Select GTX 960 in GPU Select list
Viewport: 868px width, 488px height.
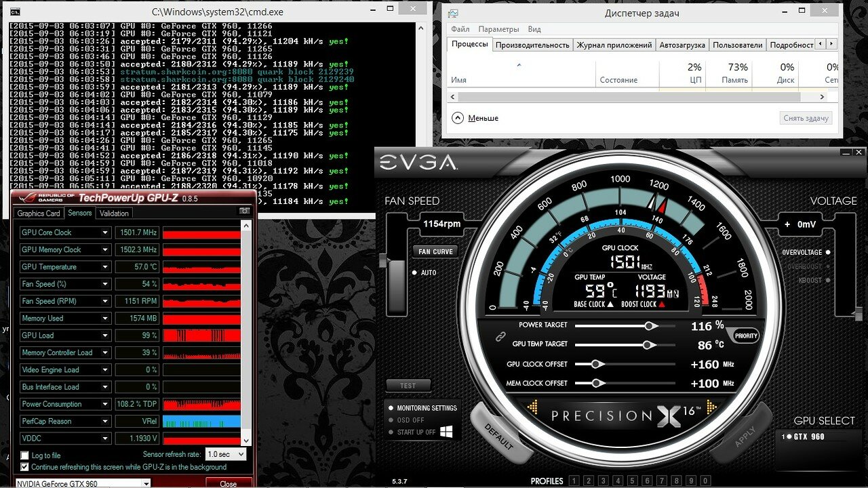[x=804, y=436]
